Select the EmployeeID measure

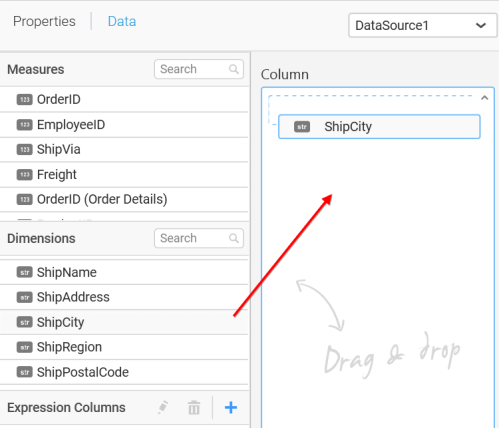coord(124,125)
